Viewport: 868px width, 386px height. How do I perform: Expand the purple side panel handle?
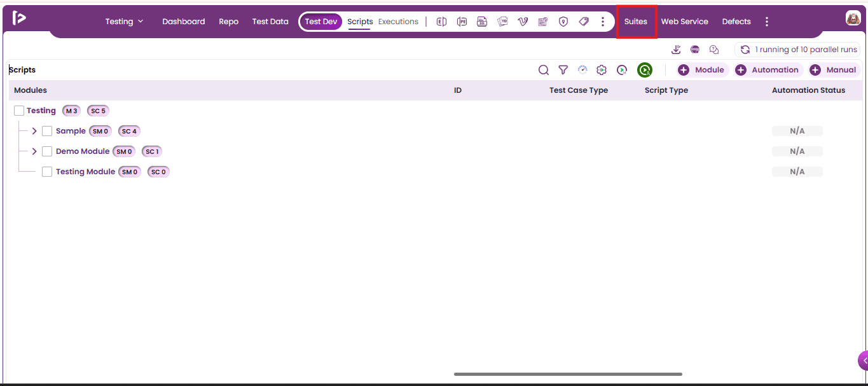[863, 361]
